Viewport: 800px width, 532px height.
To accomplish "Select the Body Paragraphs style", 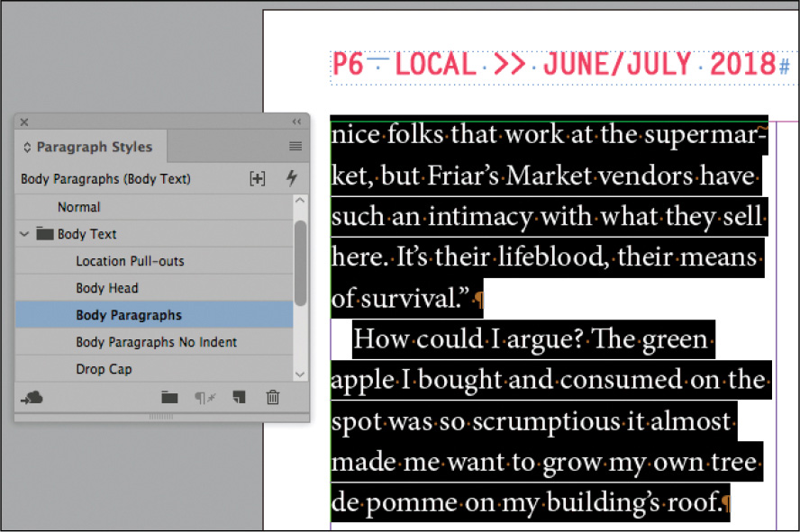I will (154, 315).
